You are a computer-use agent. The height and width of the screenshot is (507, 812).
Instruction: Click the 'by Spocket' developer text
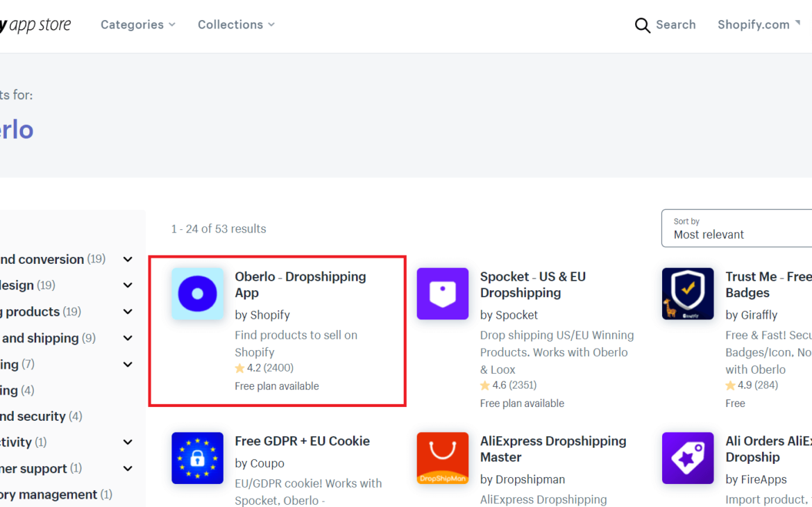pos(509,315)
